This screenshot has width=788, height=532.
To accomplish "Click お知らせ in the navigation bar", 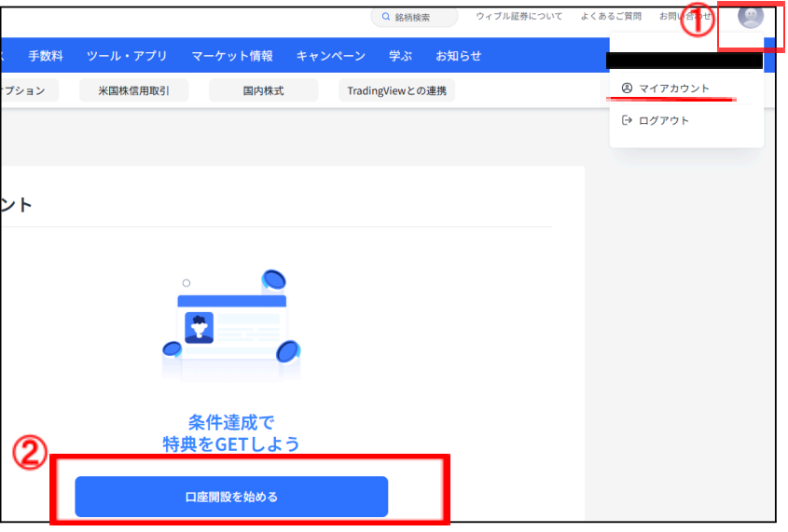I will click(x=459, y=56).
